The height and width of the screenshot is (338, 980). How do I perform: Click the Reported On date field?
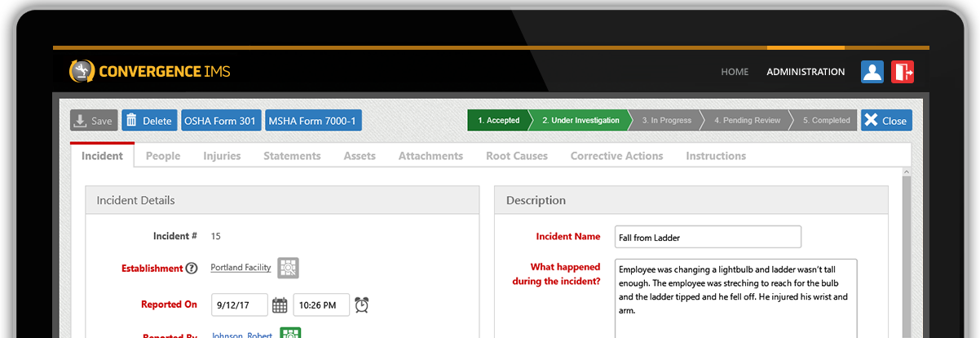(x=240, y=305)
